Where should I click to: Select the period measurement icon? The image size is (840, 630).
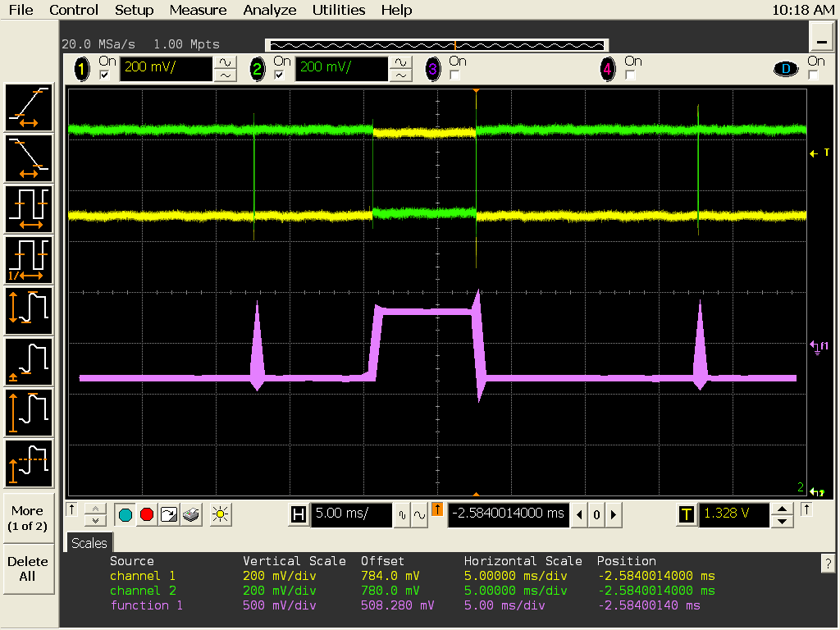coord(29,209)
